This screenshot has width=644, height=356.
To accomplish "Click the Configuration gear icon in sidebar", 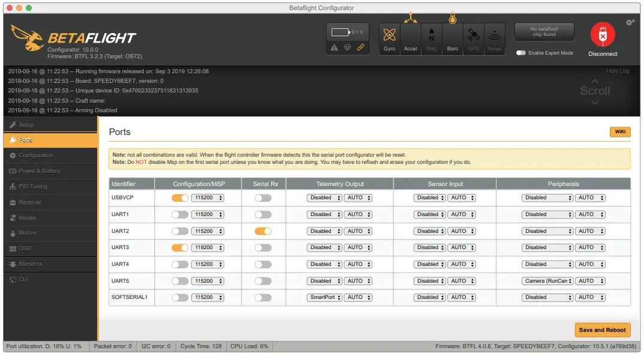I will tap(13, 155).
